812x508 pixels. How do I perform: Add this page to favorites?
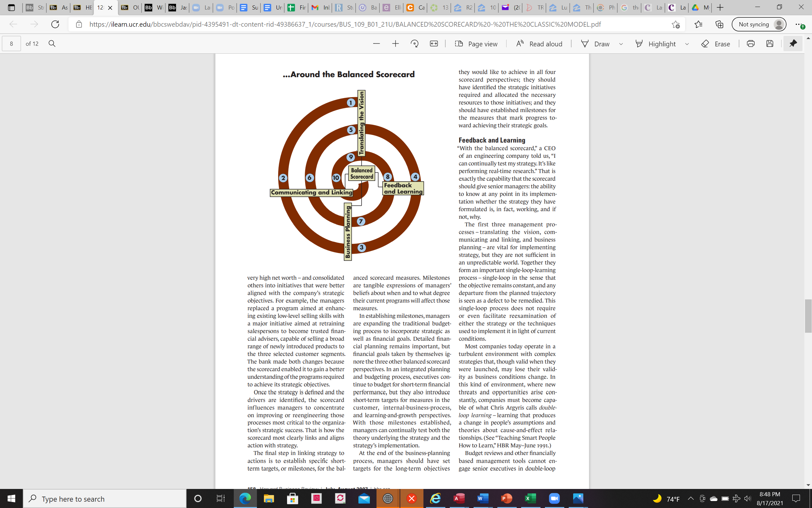click(x=675, y=24)
